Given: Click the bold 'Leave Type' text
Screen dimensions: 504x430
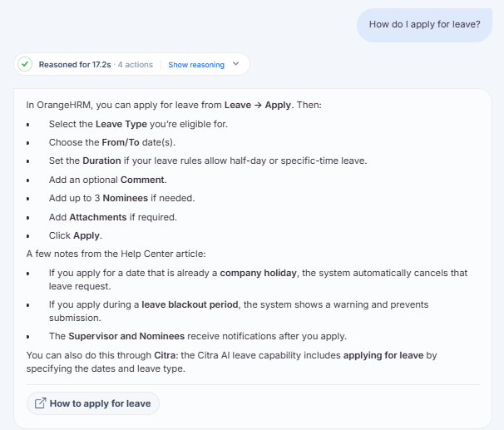Looking at the screenshot, I should coord(121,124).
